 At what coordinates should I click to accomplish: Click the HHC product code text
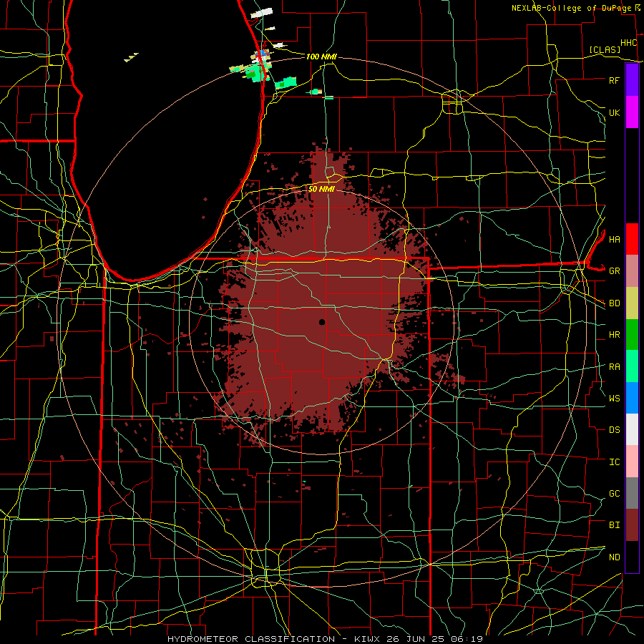(x=629, y=43)
